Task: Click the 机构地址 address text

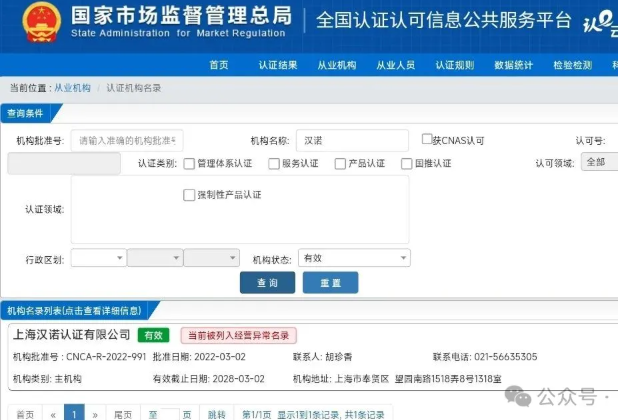Action: click(397, 379)
